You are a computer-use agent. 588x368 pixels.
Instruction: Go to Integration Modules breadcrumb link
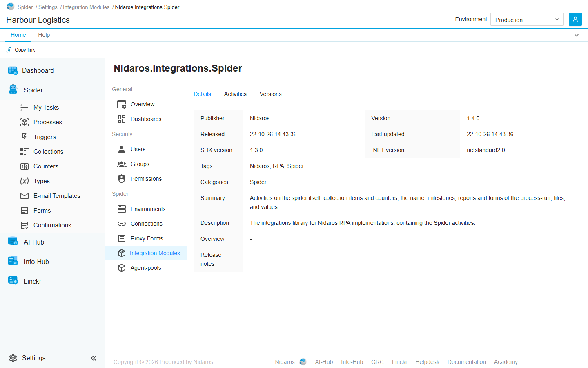pyautogui.click(x=86, y=7)
